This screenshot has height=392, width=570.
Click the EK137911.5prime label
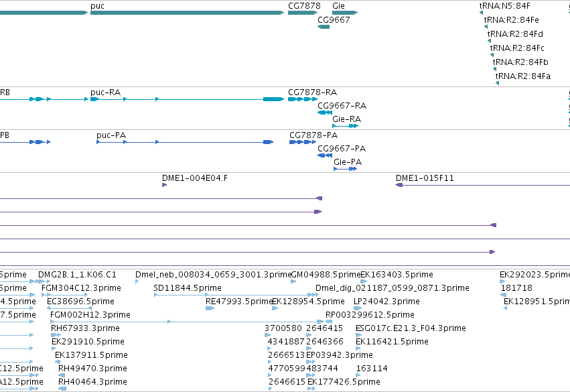pos(91,355)
